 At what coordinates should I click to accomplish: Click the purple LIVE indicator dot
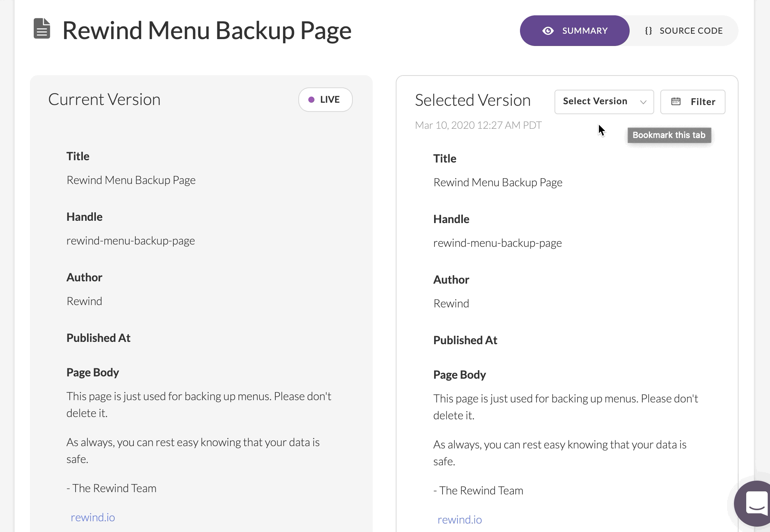coord(311,100)
